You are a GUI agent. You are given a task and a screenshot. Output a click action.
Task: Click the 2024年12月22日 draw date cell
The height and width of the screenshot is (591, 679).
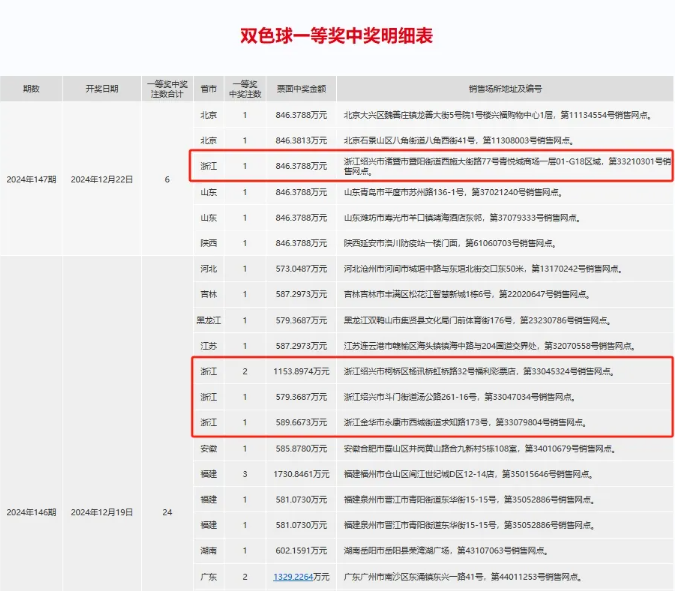point(102,179)
